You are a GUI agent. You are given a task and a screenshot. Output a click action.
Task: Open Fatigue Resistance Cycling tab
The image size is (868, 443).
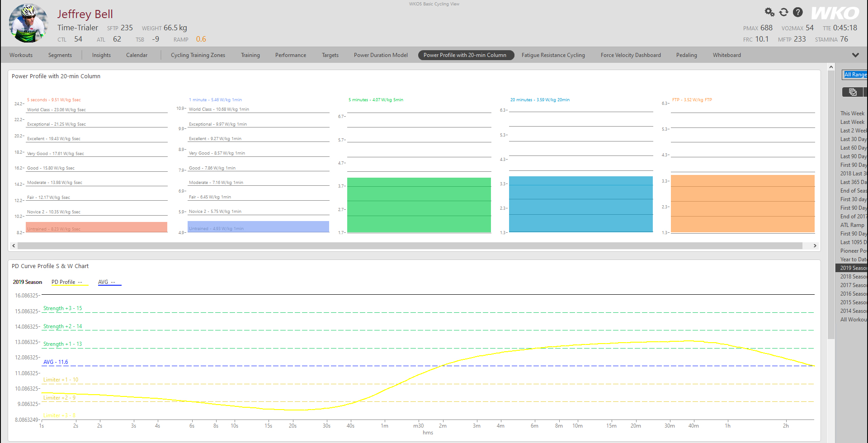click(x=553, y=55)
